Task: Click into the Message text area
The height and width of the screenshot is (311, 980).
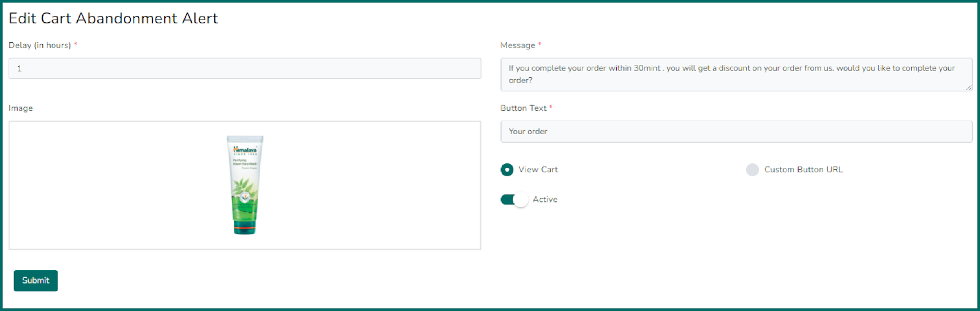Action: [x=736, y=74]
